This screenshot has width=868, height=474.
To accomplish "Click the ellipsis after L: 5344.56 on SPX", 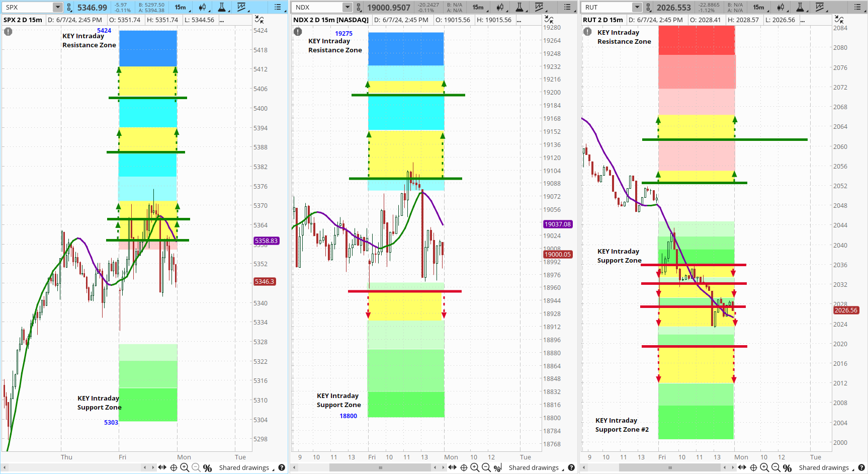I will 222,20.
